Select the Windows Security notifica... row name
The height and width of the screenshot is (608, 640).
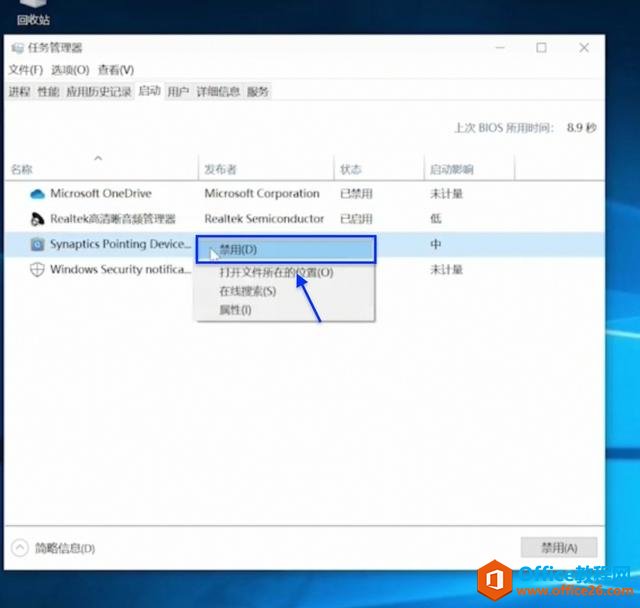pyautogui.click(x=120, y=269)
